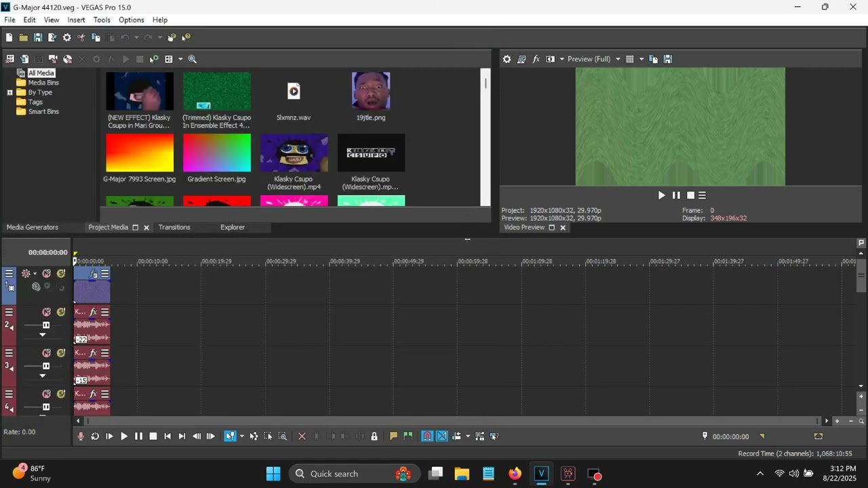Adjust the track 2 volume slider
The height and width of the screenshot is (488, 868).
(46, 325)
